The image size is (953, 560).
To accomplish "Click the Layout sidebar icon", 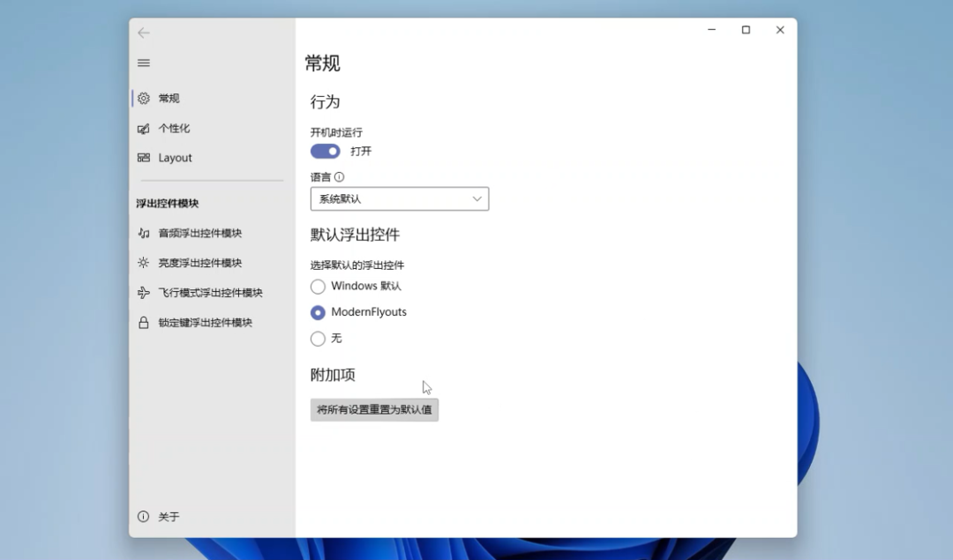I will coord(144,157).
